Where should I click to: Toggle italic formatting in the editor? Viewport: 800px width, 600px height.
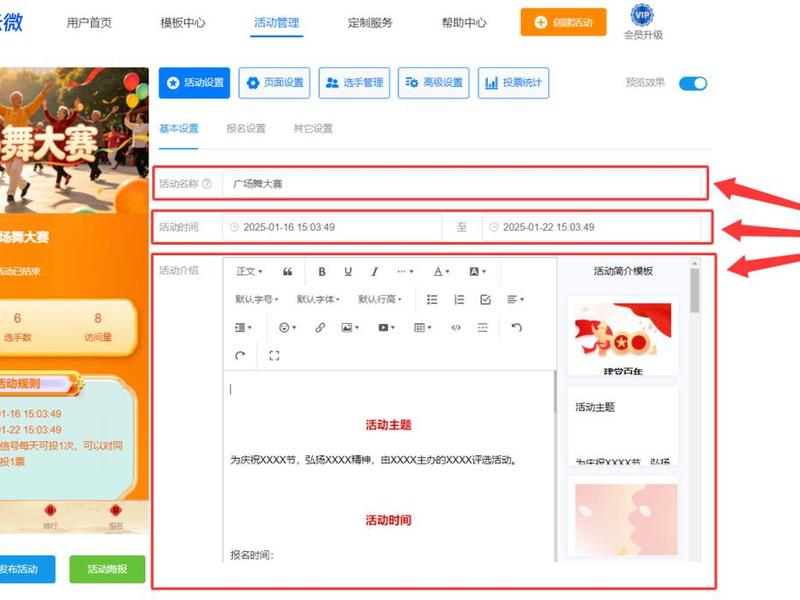pyautogui.click(x=374, y=271)
